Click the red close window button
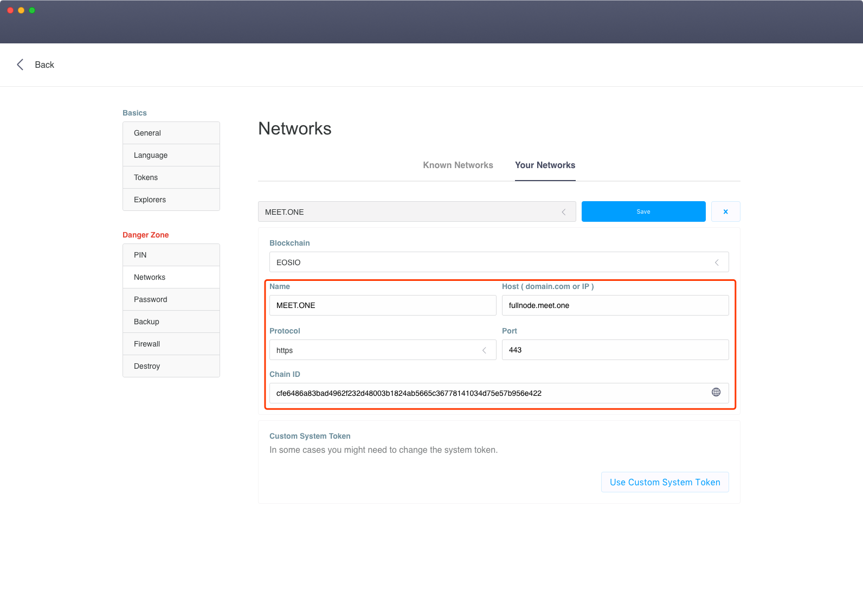Image resolution: width=863 pixels, height=616 pixels. tap(10, 10)
